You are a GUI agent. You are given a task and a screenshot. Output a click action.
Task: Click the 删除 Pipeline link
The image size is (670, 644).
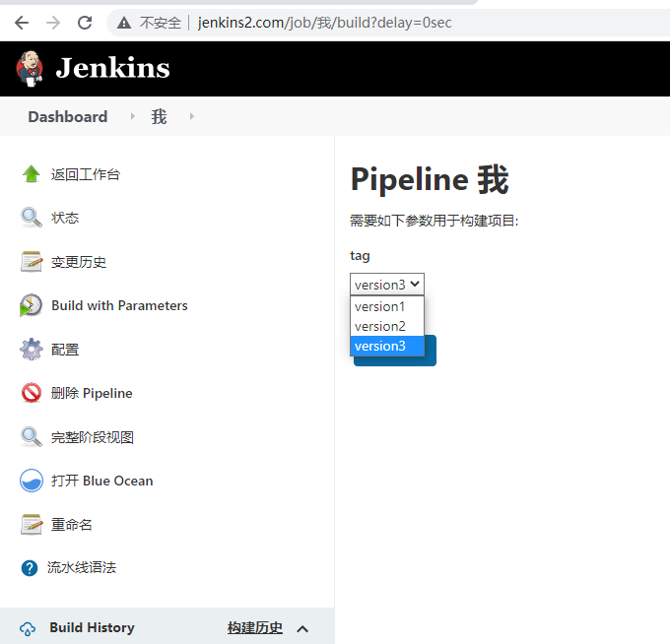coord(92,393)
